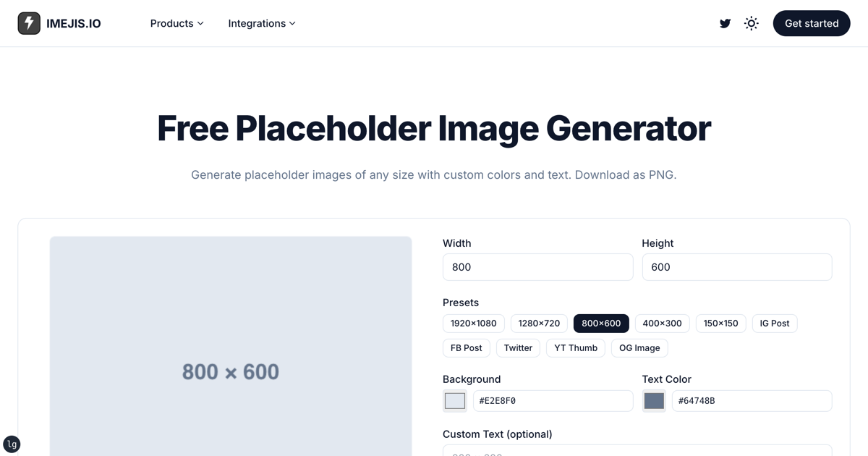Toggle dark mode with the sun icon

[x=751, y=23]
